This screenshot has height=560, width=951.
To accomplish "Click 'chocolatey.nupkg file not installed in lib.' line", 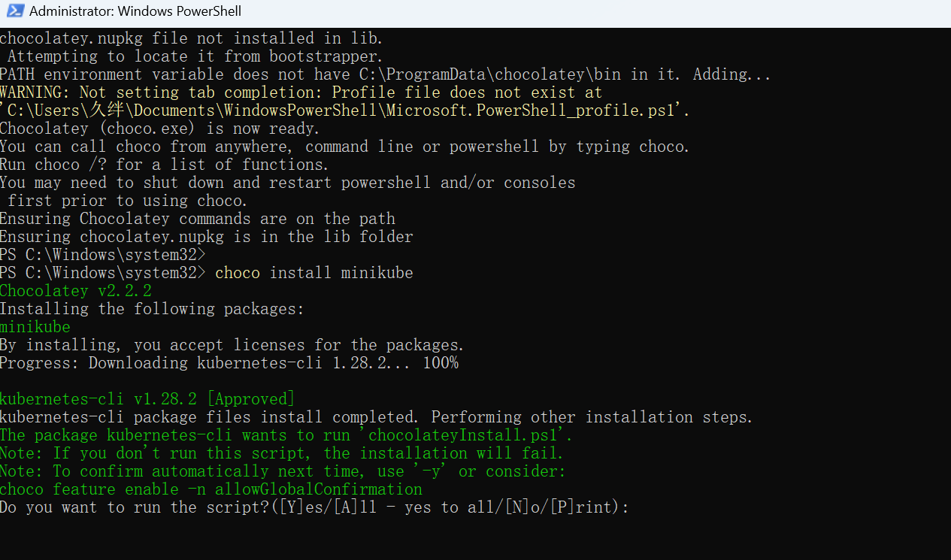I will [192, 38].
